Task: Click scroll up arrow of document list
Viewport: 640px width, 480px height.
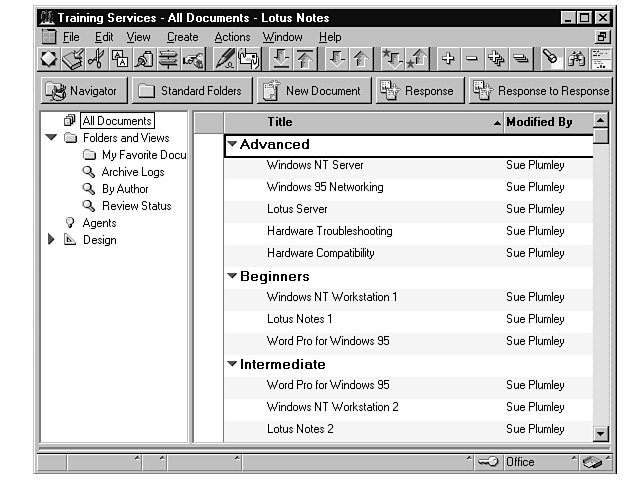Action: click(x=601, y=120)
